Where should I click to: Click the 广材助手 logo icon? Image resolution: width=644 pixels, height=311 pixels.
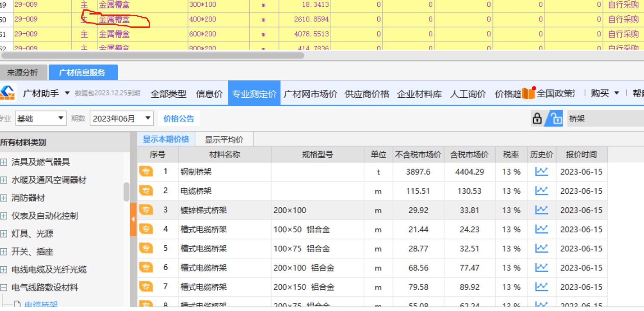tap(7, 93)
